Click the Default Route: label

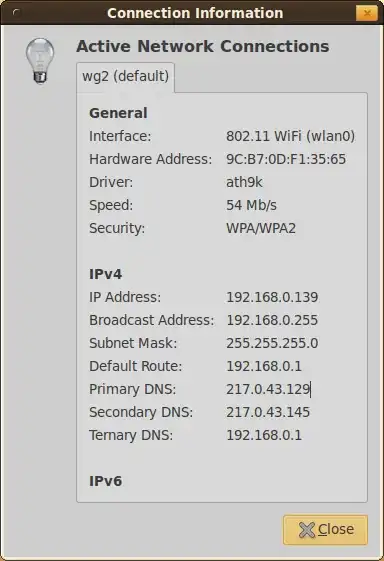[x=135, y=366]
